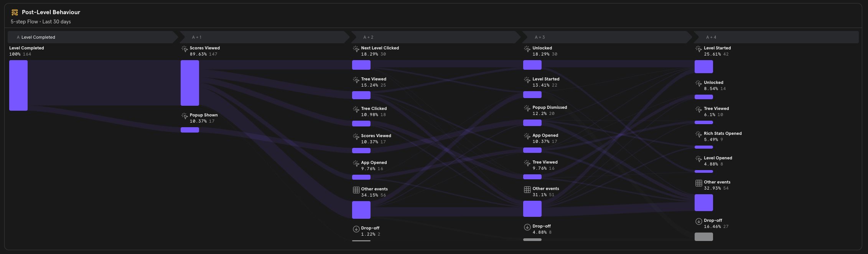Click the 9.76% 16 value under App Opened
868x254 pixels.
(372, 169)
